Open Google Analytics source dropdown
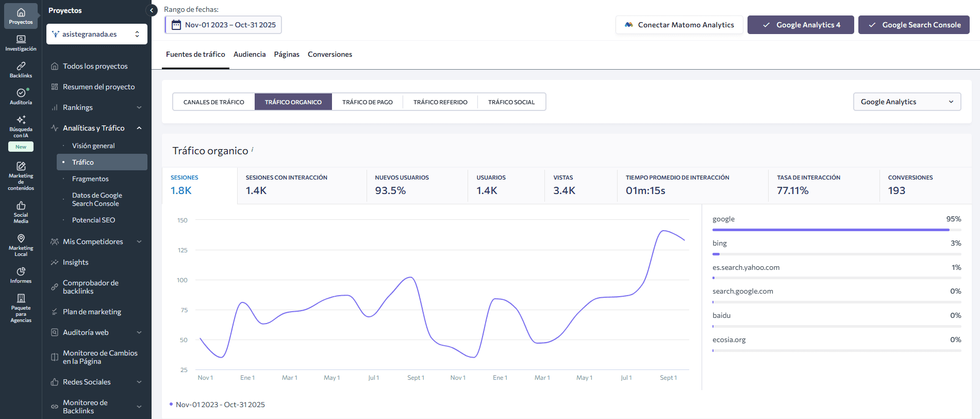 click(907, 102)
